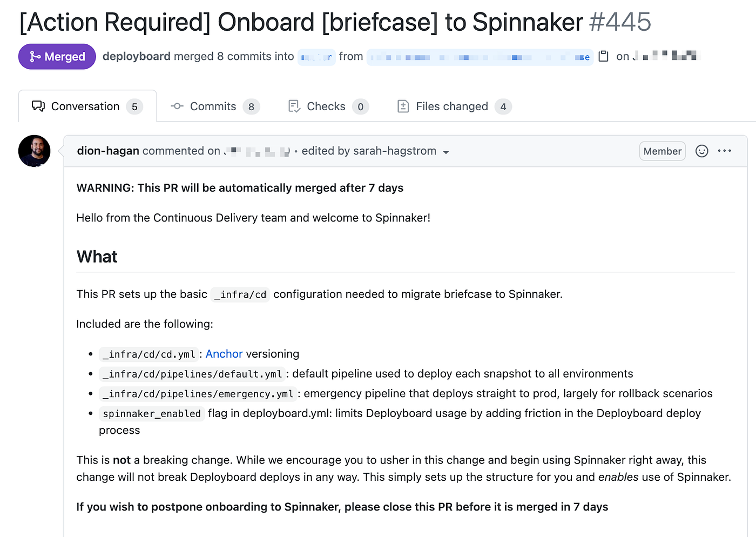
Task: Open the Files changed tab
Action: pyautogui.click(x=454, y=106)
